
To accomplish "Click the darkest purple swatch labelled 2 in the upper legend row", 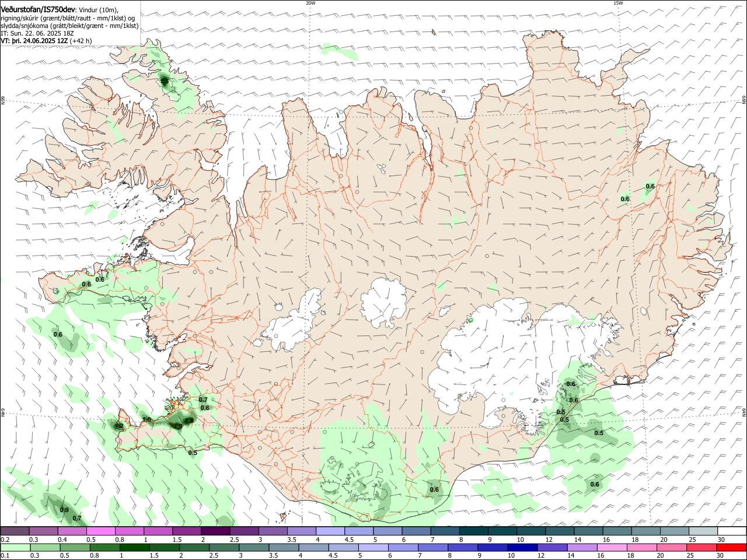I will point(215,530).
